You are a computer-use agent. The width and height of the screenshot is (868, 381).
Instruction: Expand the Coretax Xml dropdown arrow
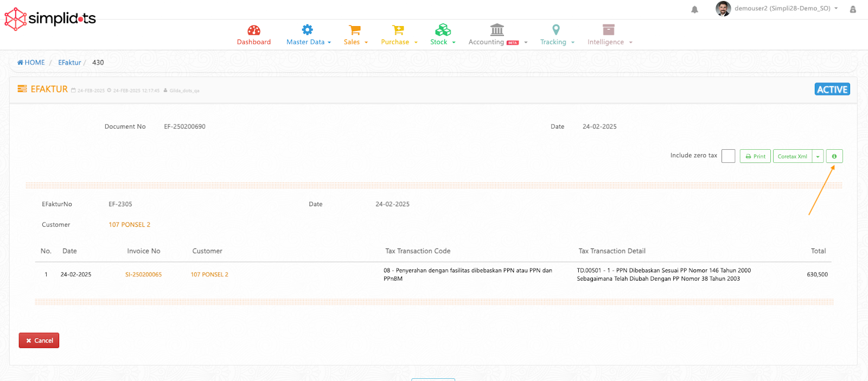point(818,156)
